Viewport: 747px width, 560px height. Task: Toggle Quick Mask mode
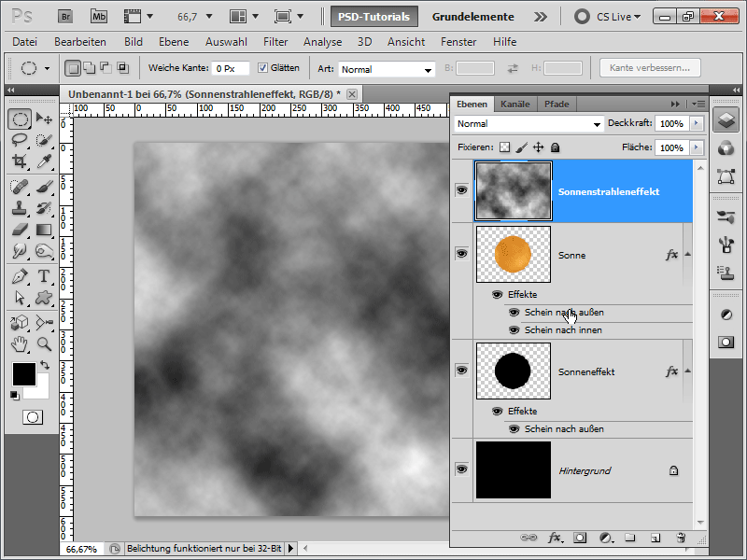(33, 417)
